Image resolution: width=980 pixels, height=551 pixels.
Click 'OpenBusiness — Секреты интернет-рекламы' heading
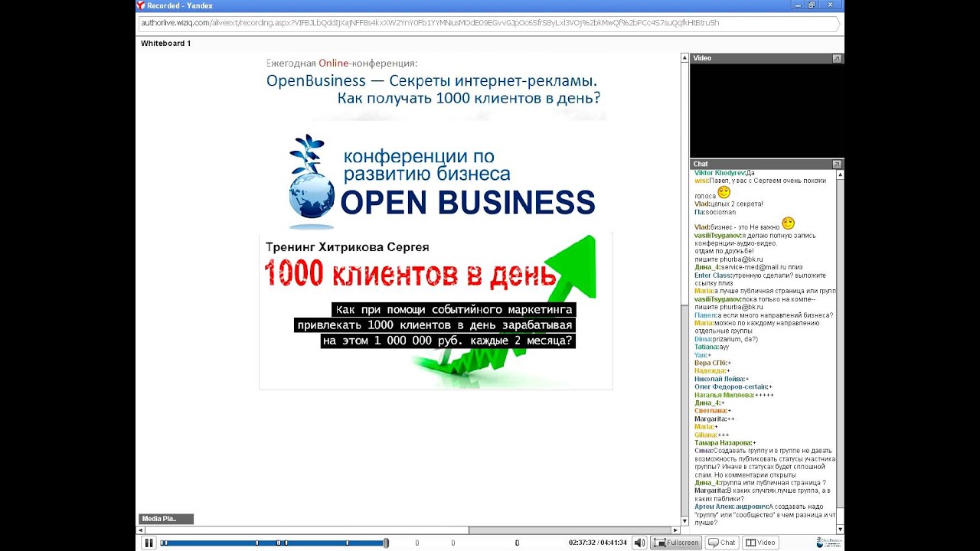(x=432, y=80)
